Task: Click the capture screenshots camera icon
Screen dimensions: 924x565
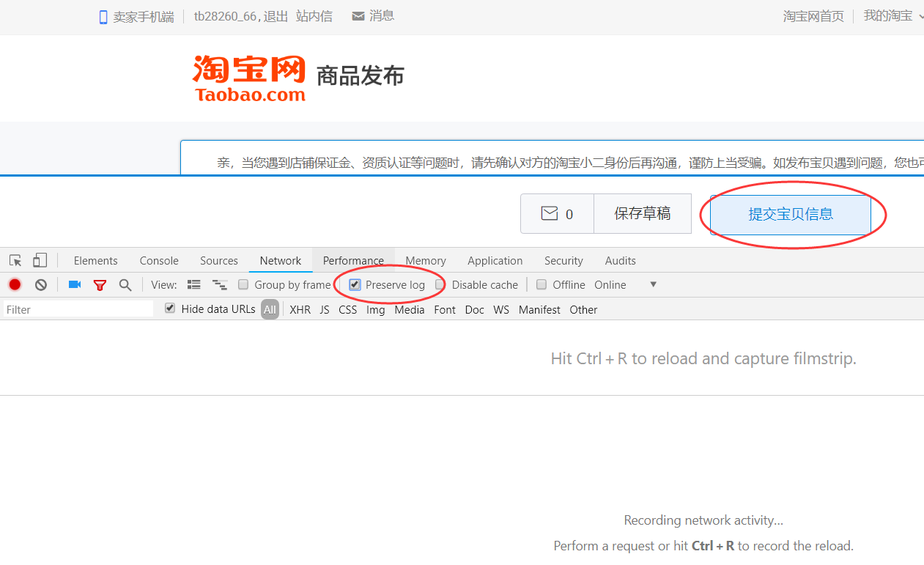Action: pyautogui.click(x=75, y=284)
